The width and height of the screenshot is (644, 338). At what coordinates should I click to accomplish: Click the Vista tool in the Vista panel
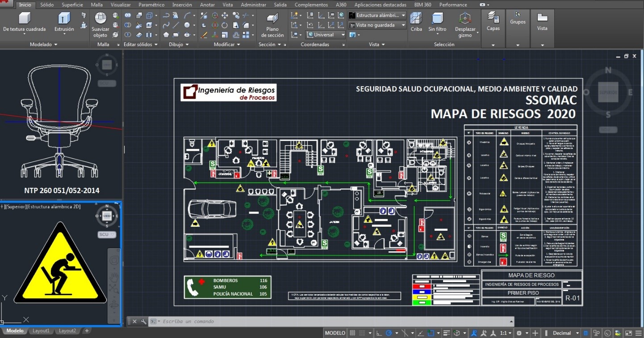tap(542, 21)
